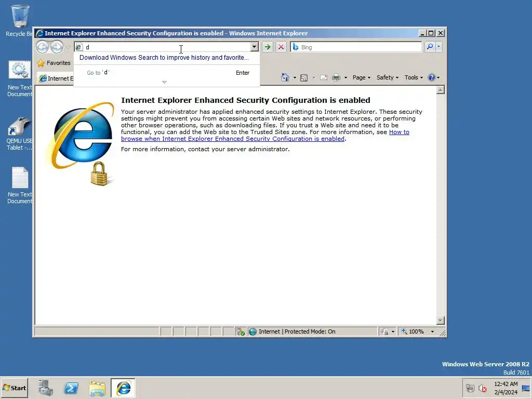
Task: Open the Tools menu
Action: click(414, 77)
